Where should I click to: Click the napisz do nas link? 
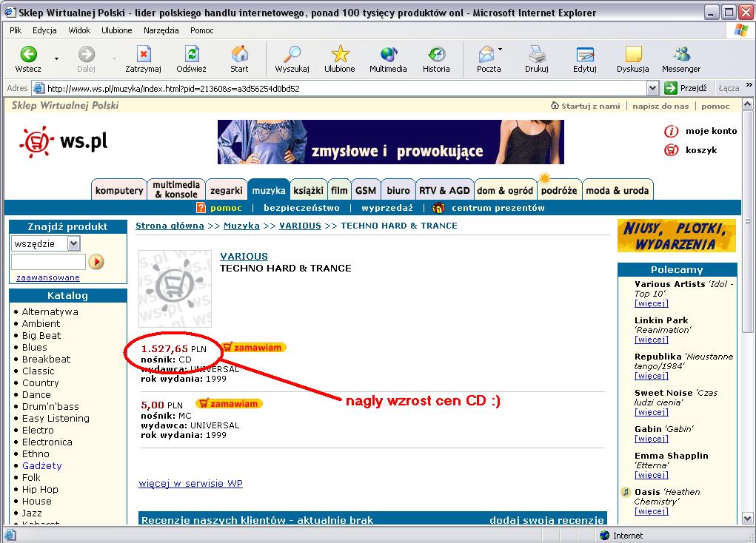click(660, 106)
